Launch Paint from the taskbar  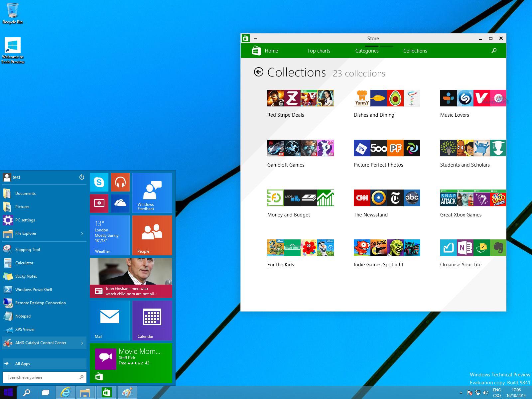click(127, 392)
